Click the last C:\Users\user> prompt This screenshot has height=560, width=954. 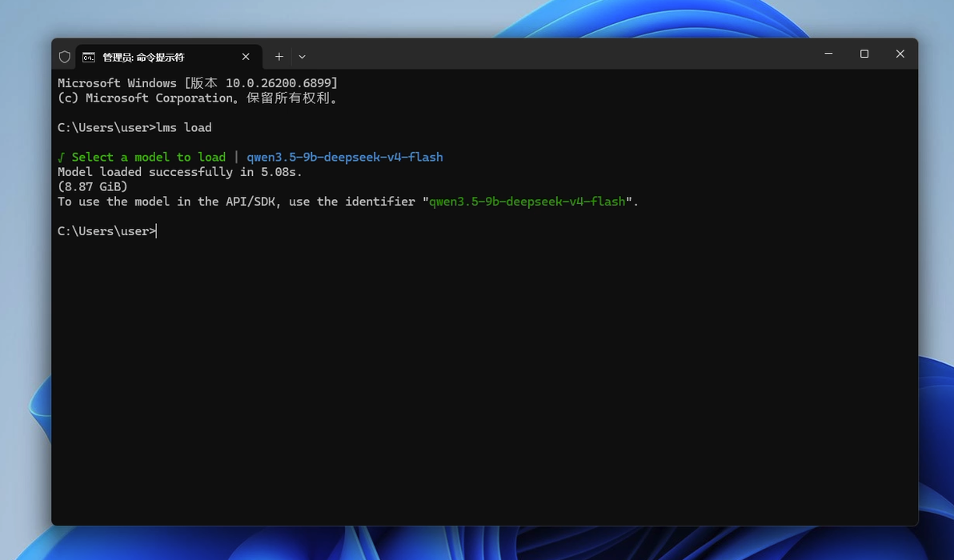click(x=107, y=231)
